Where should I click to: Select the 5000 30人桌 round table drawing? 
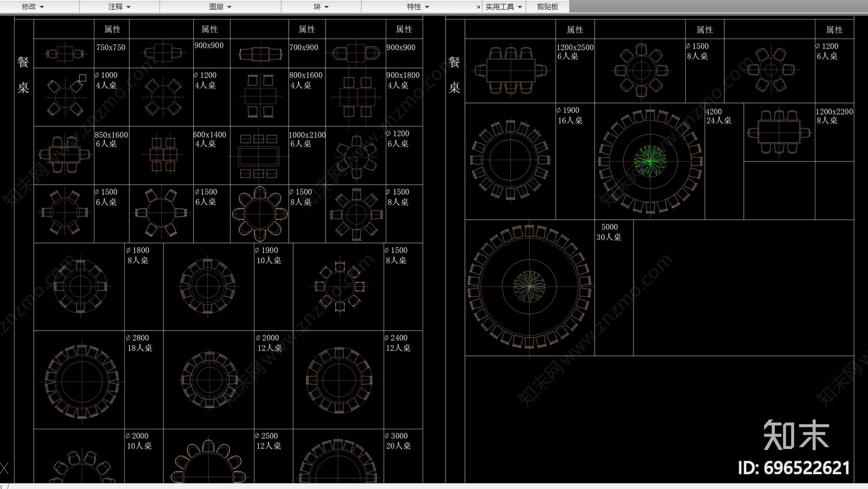pos(529,286)
